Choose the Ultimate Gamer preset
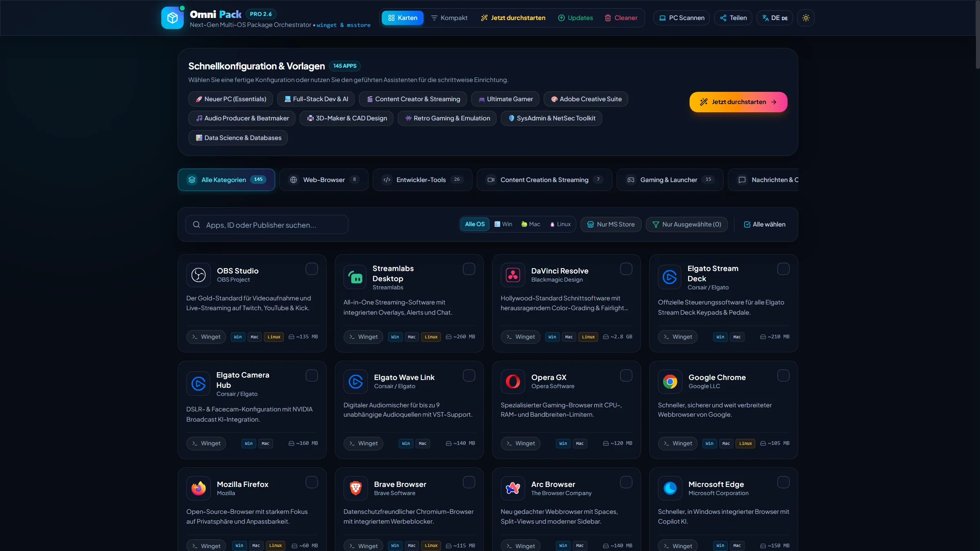The width and height of the screenshot is (980, 551). point(505,99)
